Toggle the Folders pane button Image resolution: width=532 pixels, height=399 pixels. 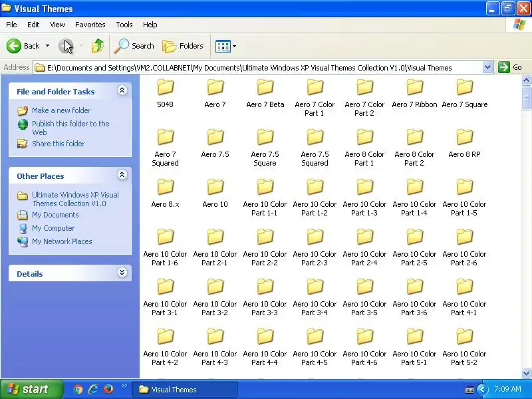coord(183,46)
